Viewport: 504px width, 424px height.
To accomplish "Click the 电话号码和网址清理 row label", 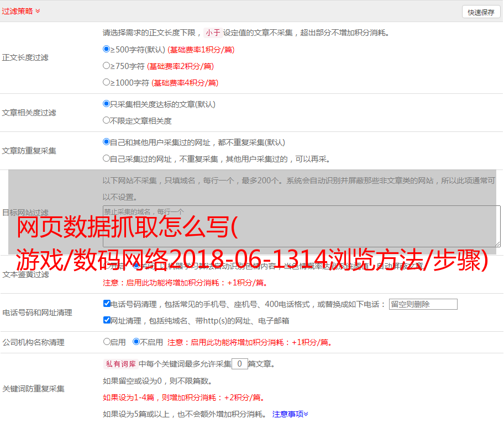I will click(x=37, y=312).
